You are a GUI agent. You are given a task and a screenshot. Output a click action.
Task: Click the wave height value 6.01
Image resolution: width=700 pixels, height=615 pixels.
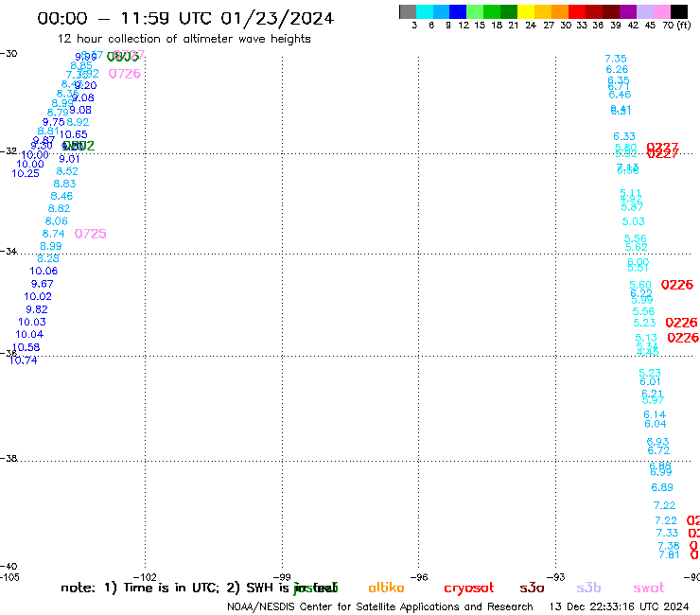[x=650, y=382]
